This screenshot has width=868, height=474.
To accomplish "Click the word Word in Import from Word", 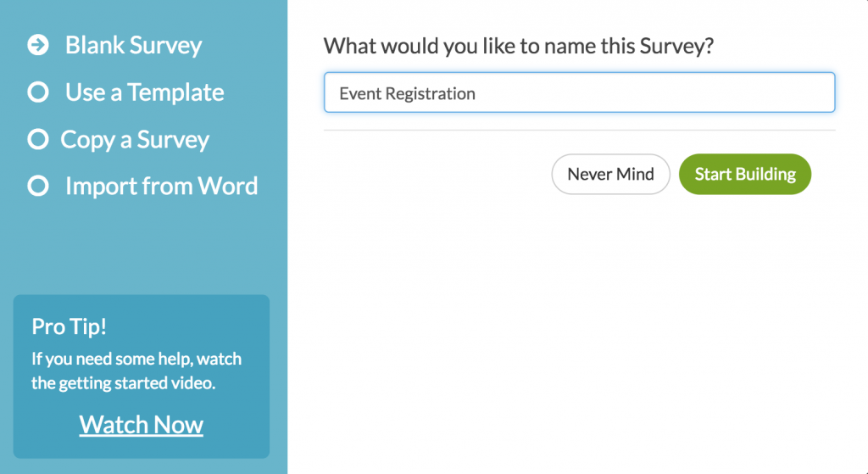I will [x=227, y=187].
